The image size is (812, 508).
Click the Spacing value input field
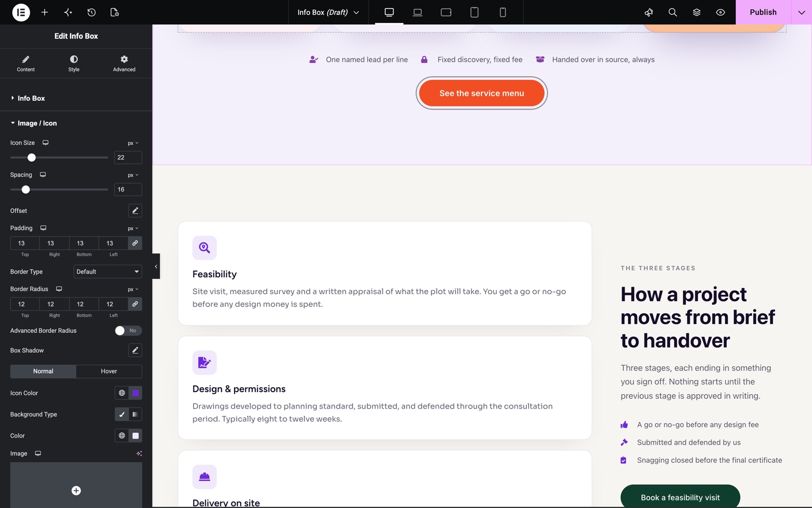click(128, 189)
